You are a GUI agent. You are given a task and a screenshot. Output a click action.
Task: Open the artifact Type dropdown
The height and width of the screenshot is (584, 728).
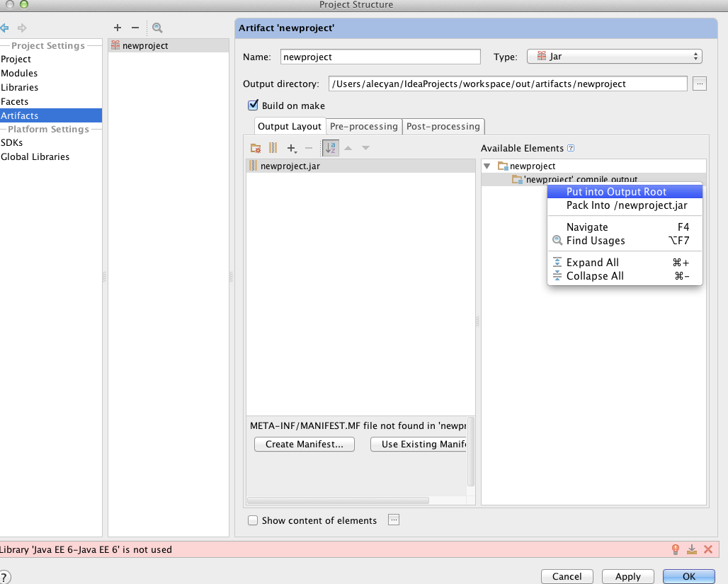[614, 57]
